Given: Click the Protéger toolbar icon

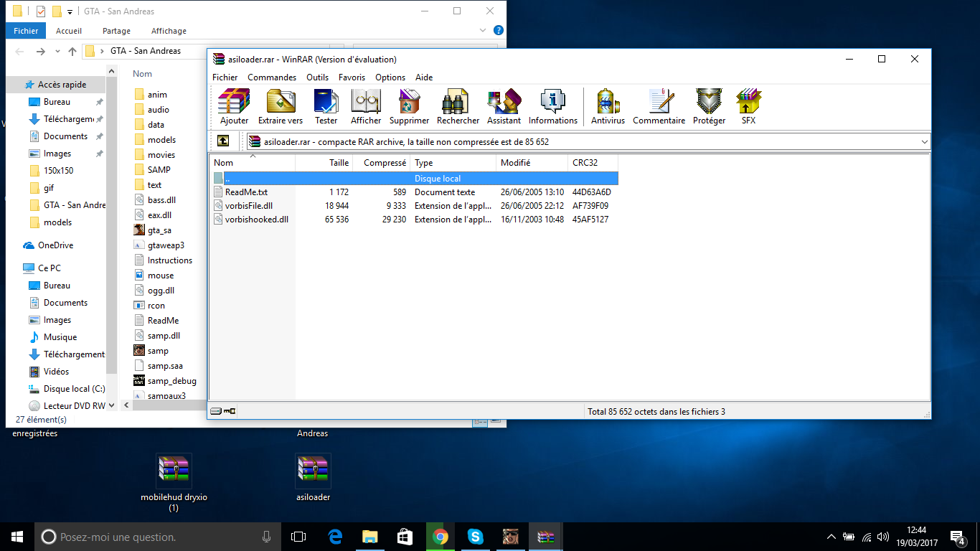Looking at the screenshot, I should coord(709,107).
